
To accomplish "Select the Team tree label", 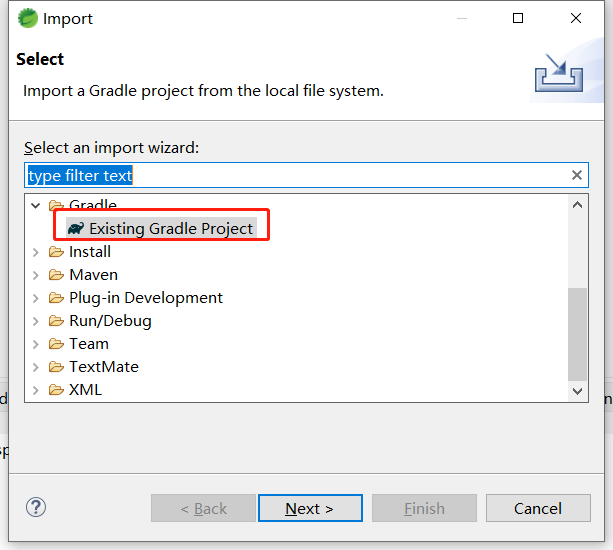I will tap(89, 344).
